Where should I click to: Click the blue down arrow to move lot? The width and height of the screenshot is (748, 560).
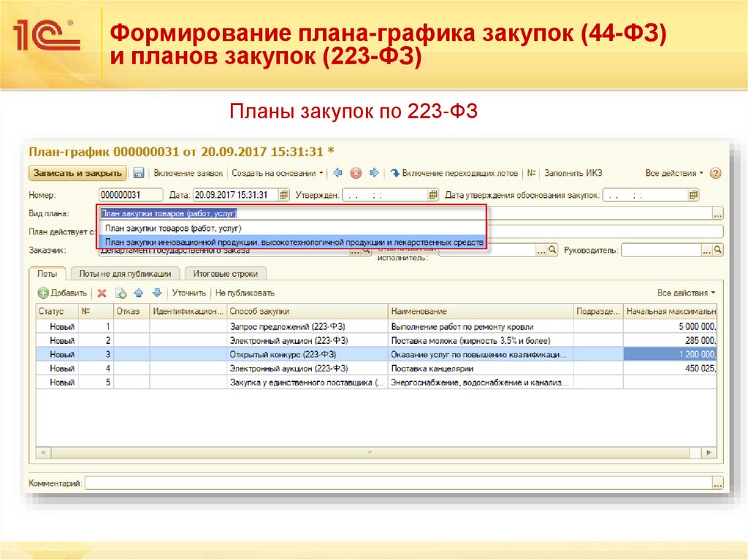pyautogui.click(x=157, y=292)
